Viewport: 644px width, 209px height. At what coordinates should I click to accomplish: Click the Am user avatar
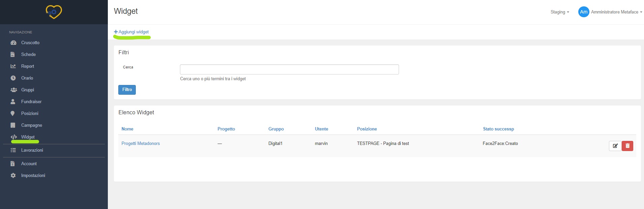point(584,12)
